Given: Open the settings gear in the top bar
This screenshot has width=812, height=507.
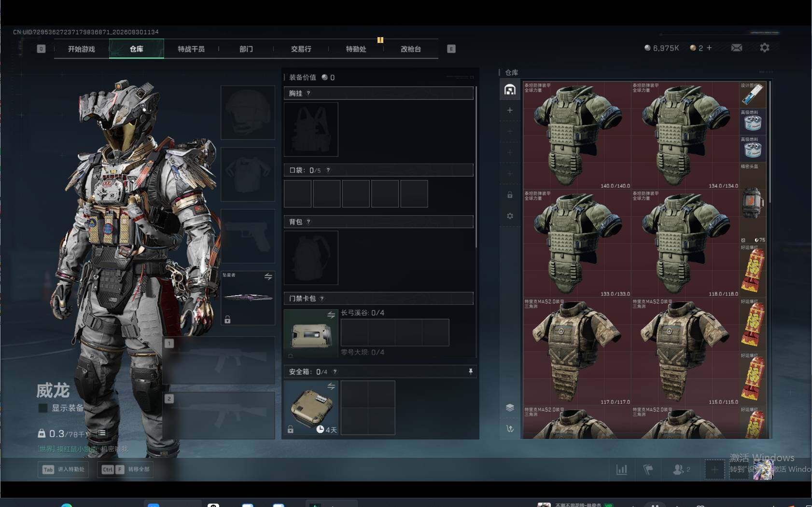Looking at the screenshot, I should tap(765, 48).
